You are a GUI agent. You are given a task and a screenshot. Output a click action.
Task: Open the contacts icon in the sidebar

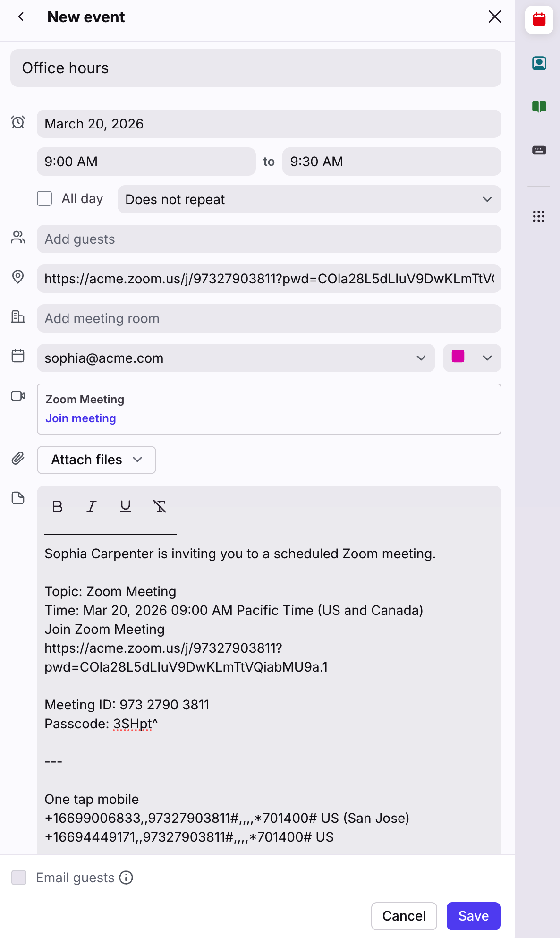tap(539, 63)
